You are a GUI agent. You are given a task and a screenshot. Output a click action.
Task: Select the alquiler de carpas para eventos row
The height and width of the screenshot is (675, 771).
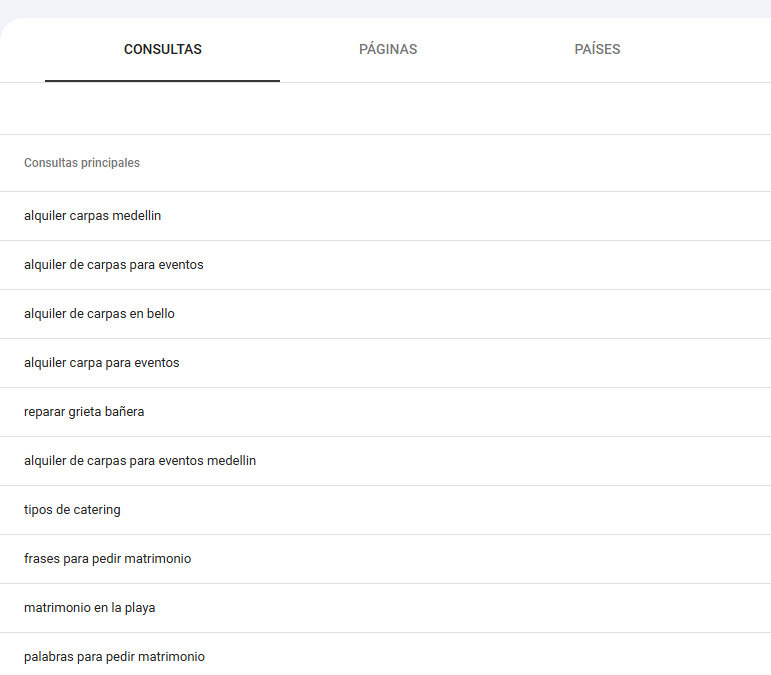(x=113, y=265)
